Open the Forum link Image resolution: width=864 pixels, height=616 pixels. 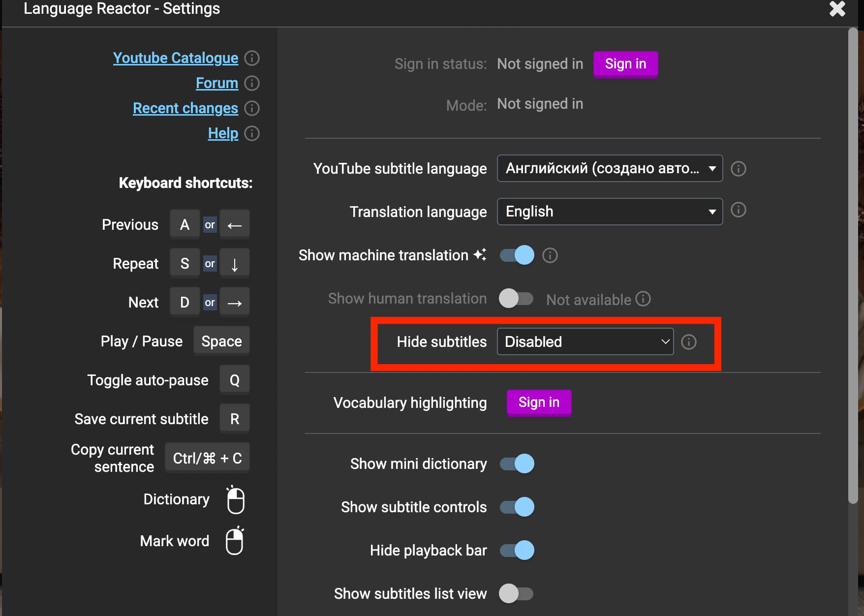coord(217,83)
